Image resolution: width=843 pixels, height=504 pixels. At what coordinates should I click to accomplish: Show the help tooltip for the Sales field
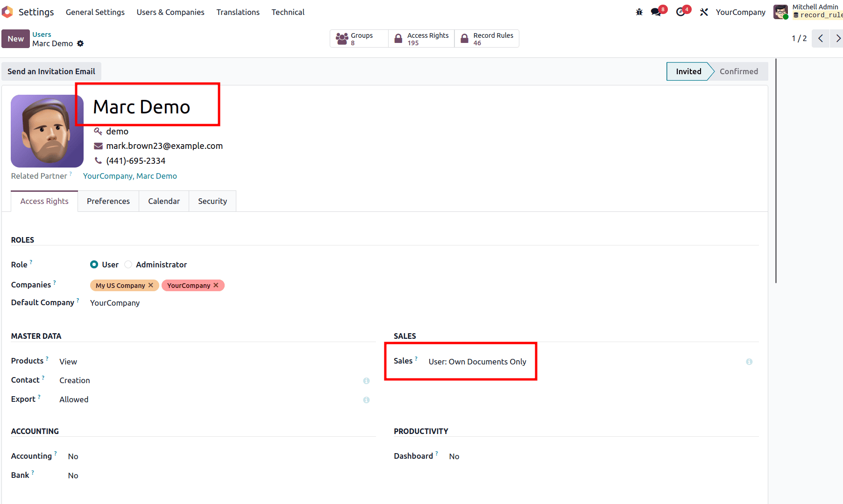(x=416, y=358)
